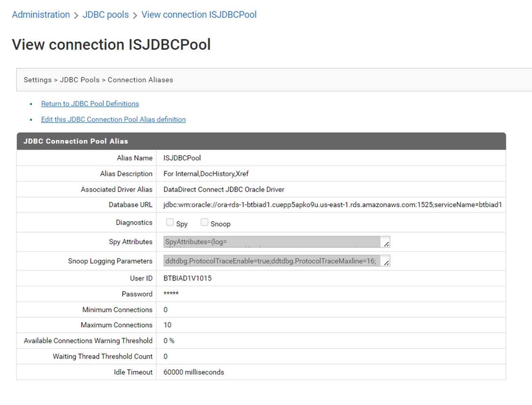
Task: Click the Settings JDBC Pools Connection Aliases bar
Action: (98, 80)
